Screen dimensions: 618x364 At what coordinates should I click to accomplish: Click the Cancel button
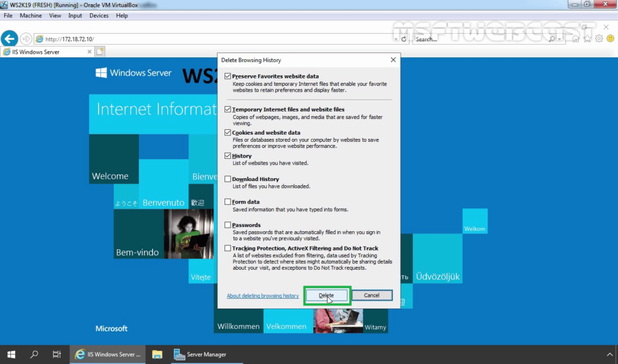(372, 295)
